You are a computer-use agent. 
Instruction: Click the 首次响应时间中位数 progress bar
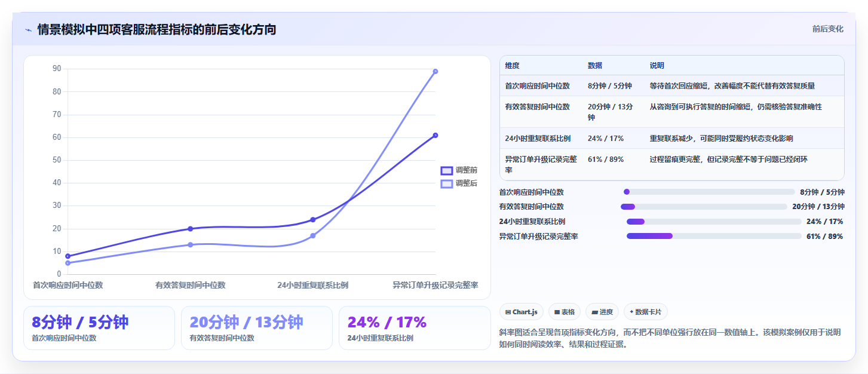[x=709, y=192]
